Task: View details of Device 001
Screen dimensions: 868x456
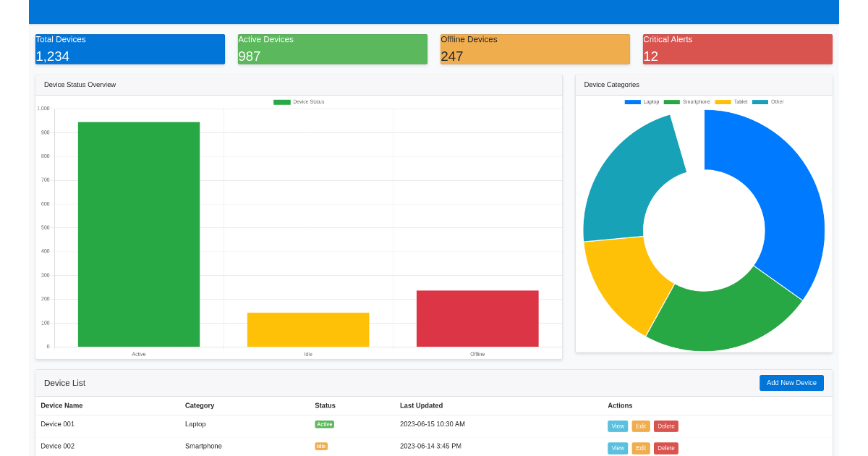Action: [x=618, y=426]
